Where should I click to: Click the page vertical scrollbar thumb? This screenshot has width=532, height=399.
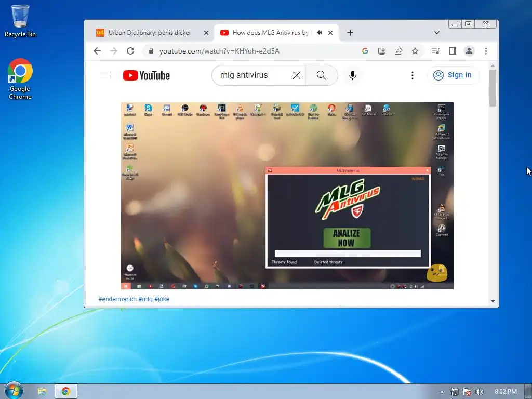pyautogui.click(x=493, y=88)
